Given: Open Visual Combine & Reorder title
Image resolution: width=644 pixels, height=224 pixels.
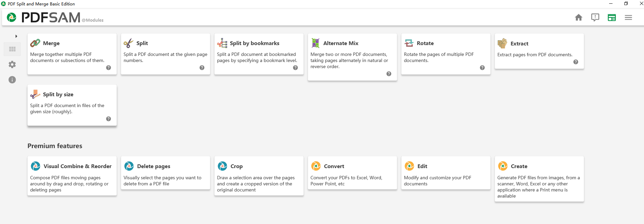Looking at the screenshot, I should 78,166.
